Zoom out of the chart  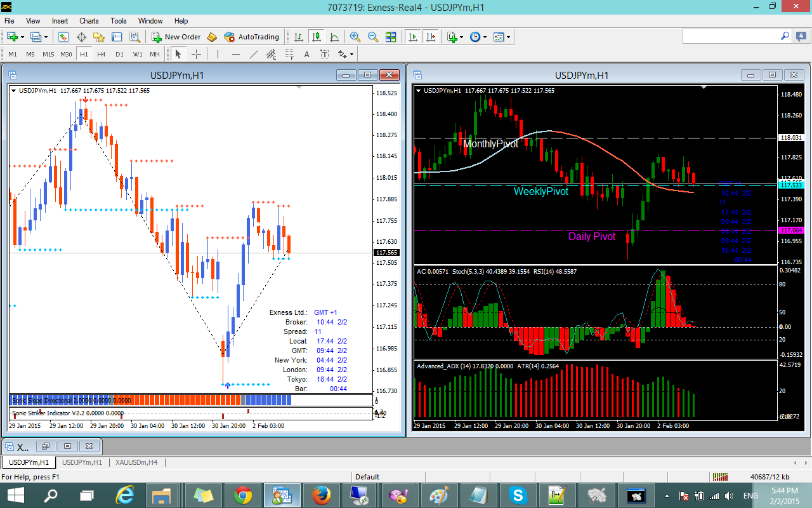[x=373, y=37]
